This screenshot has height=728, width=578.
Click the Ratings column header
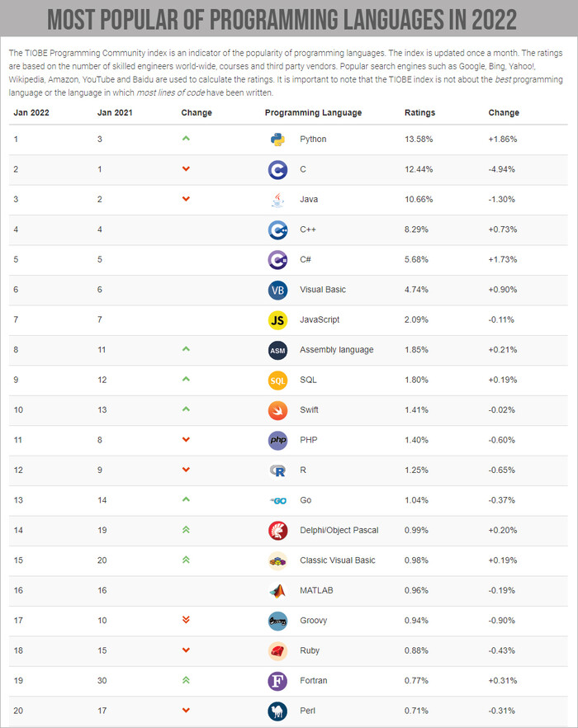click(x=419, y=113)
